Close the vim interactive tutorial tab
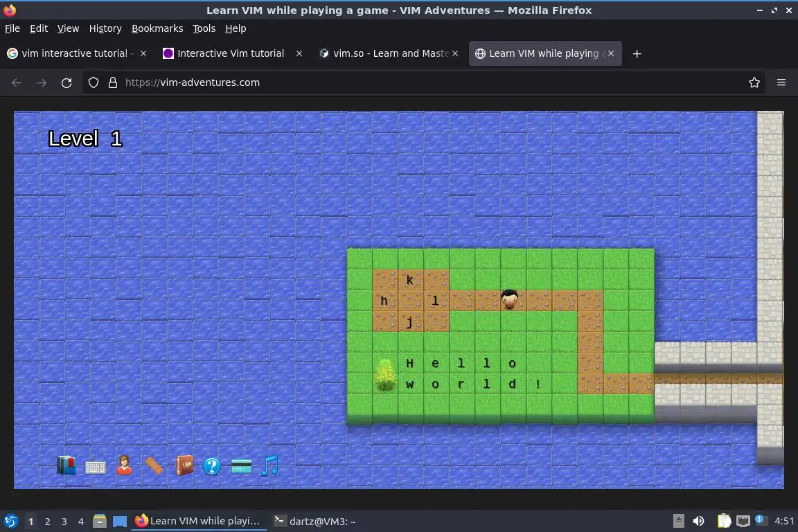Image resolution: width=798 pixels, height=532 pixels. [x=143, y=53]
